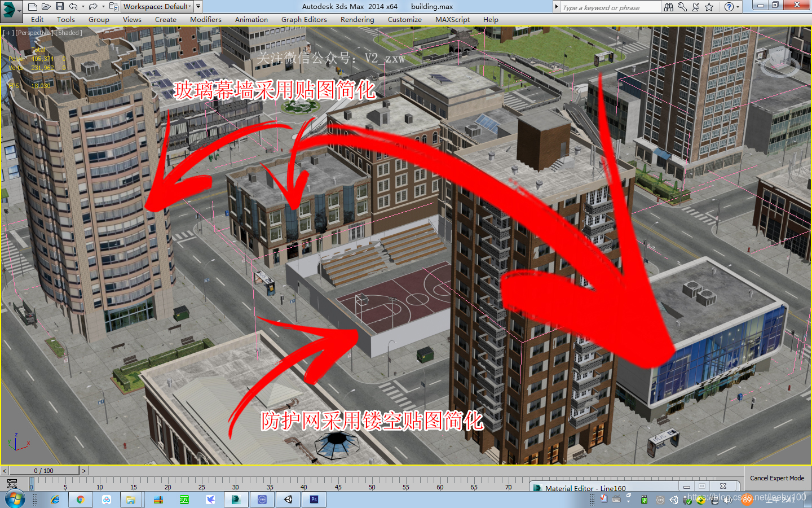The width and height of the screenshot is (812, 508).
Task: Open Favorites star icon
Action: 709,7
